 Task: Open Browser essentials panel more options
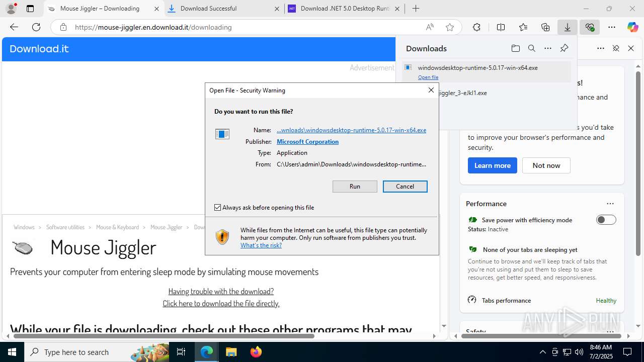(x=601, y=48)
